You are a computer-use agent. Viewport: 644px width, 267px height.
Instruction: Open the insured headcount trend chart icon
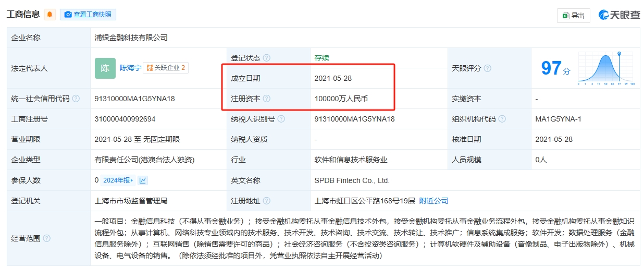(x=143, y=180)
